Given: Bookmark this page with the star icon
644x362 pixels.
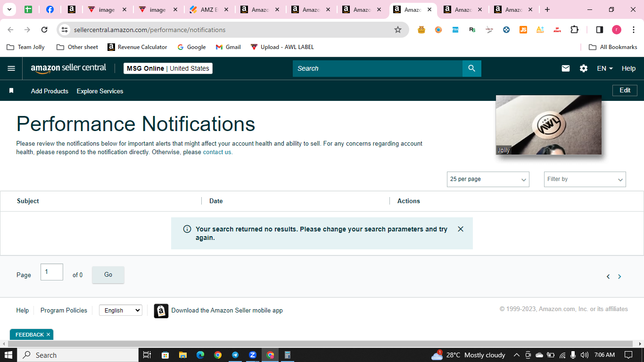Looking at the screenshot, I should (398, 30).
